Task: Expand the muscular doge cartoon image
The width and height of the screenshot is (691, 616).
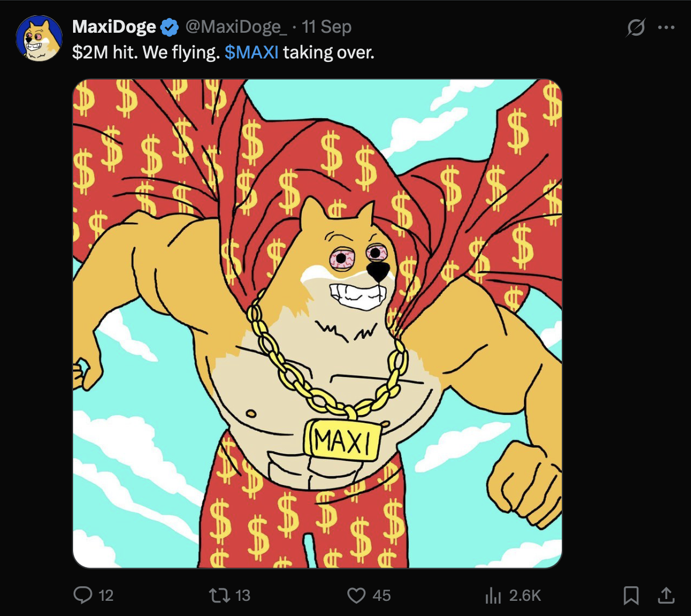Action: pos(317,323)
